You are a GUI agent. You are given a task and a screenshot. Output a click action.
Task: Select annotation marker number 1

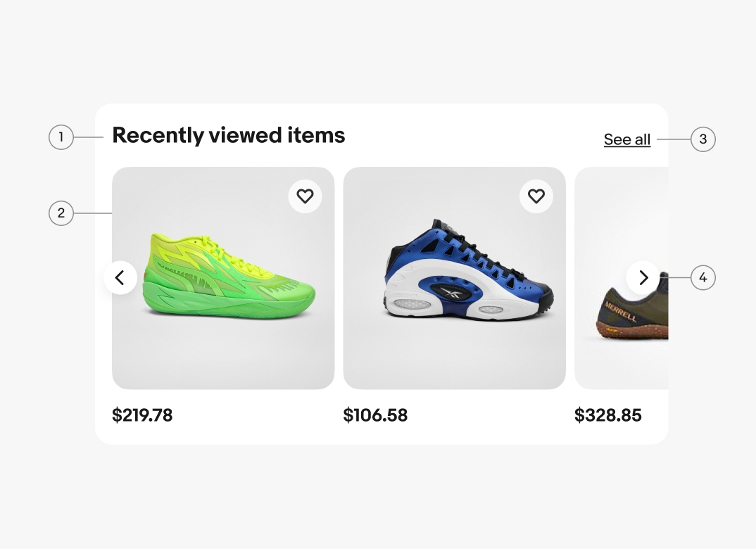(x=61, y=137)
